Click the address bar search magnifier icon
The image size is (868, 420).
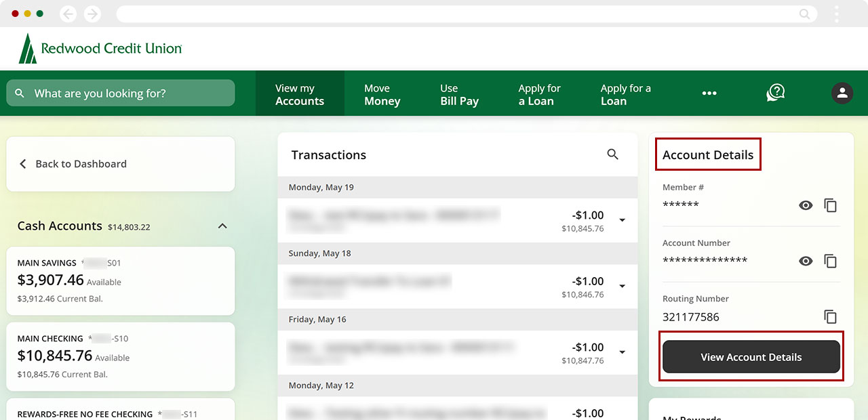click(804, 14)
